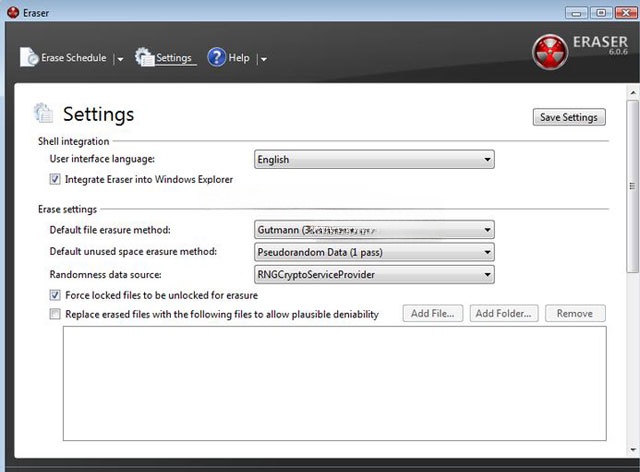Click the vertical scrollbar thumb
This screenshot has width=640, height=472.
633,186
